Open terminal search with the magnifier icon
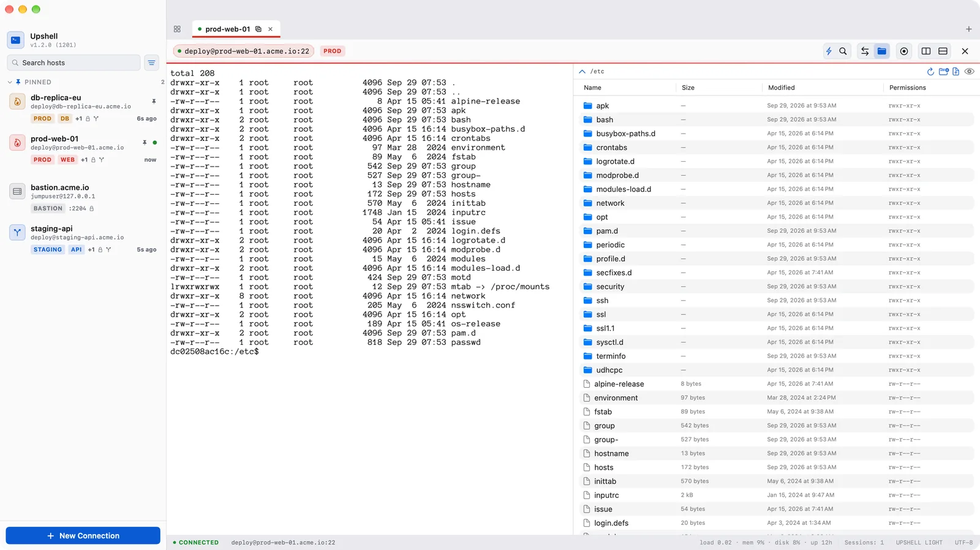 click(x=843, y=51)
